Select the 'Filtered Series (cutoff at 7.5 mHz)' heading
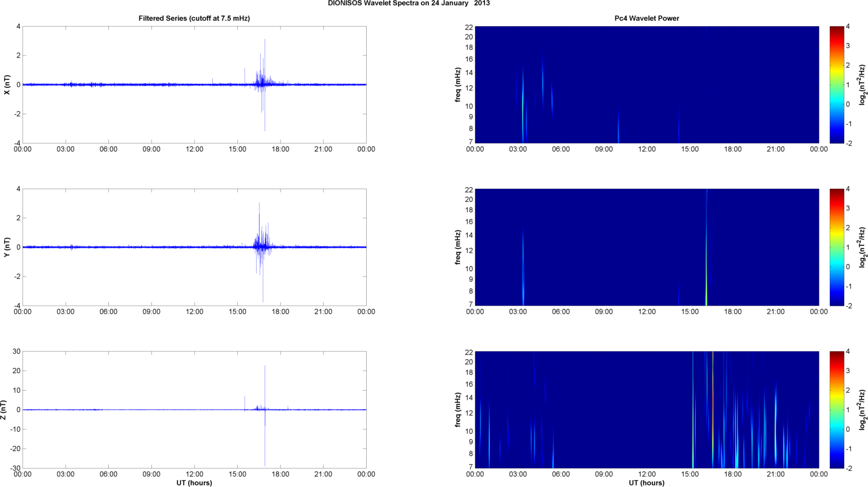 point(194,18)
